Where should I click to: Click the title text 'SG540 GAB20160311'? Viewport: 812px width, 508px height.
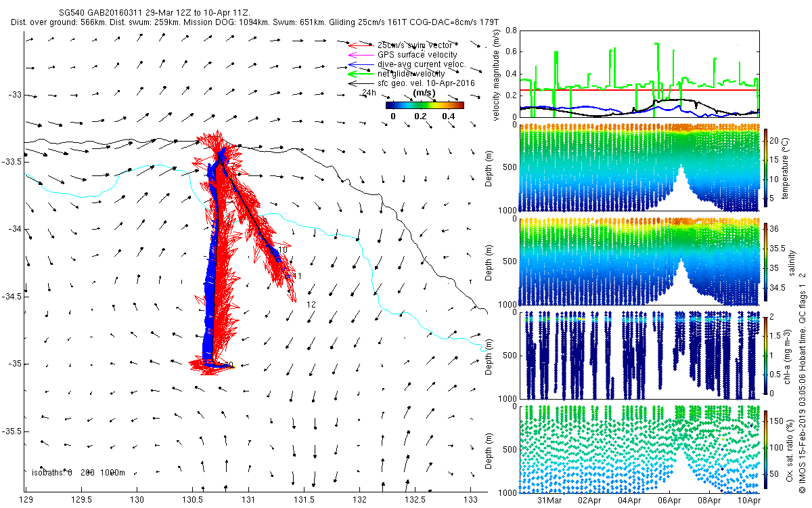[x=99, y=14]
